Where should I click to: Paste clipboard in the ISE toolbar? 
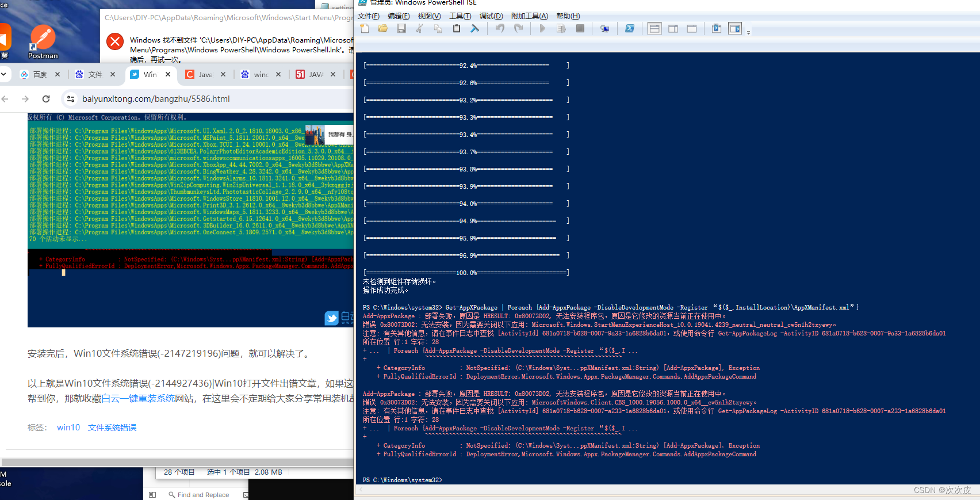click(457, 29)
